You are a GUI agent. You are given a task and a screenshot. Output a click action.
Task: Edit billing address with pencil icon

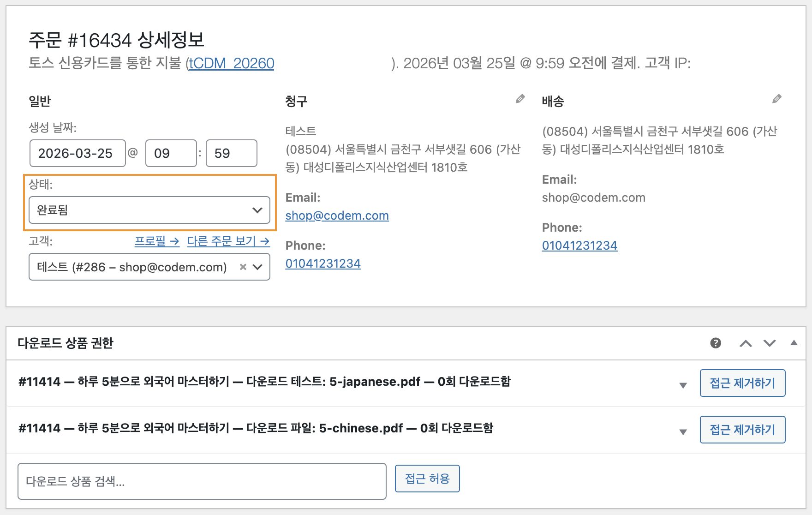pyautogui.click(x=520, y=99)
